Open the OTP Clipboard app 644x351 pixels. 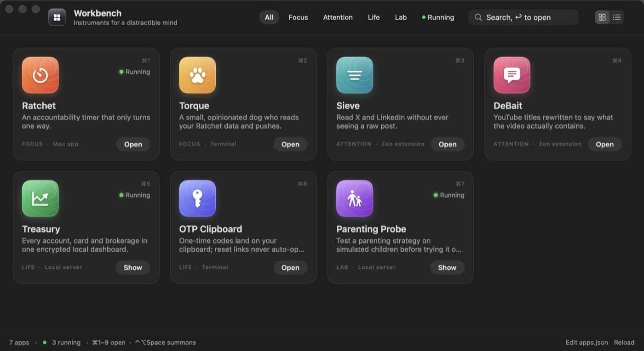coord(290,267)
